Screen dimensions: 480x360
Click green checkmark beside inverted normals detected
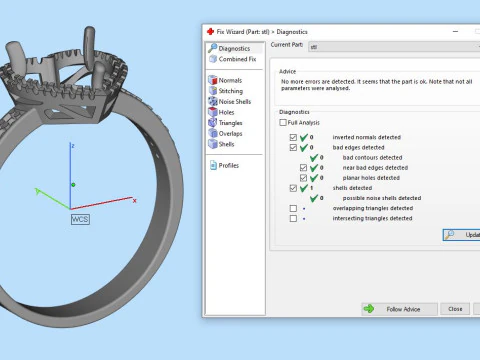point(304,137)
